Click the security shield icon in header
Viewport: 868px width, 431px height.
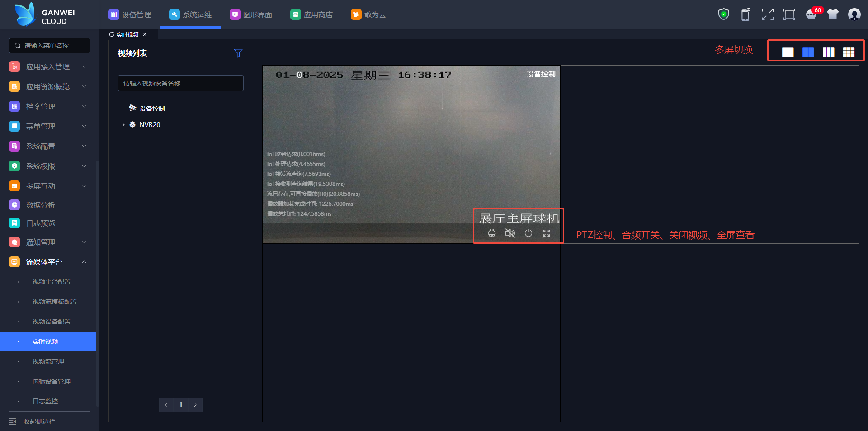click(x=724, y=14)
